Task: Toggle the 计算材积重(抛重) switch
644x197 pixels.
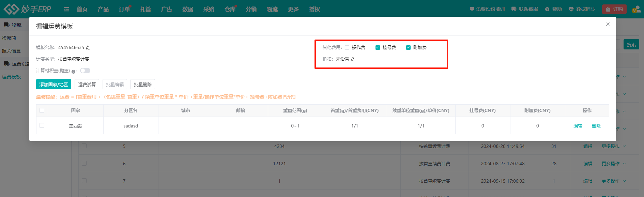Action: tap(85, 71)
